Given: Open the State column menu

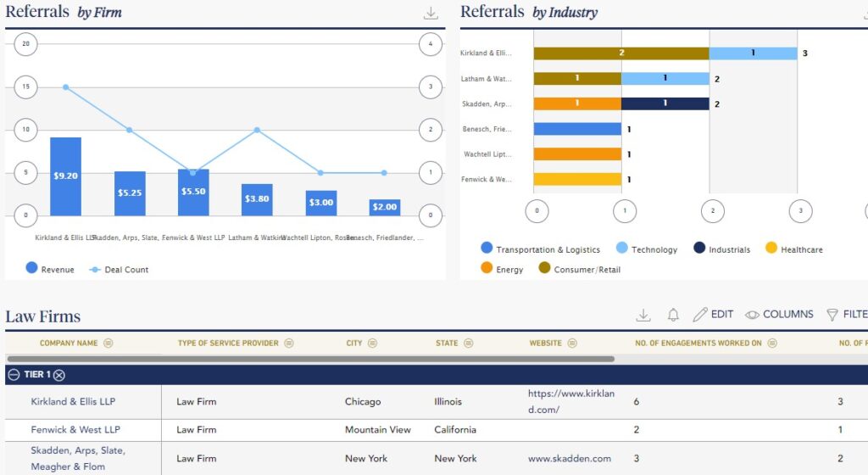Looking at the screenshot, I should 469,344.
